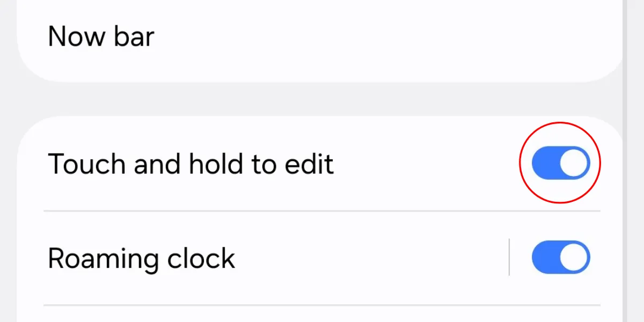
Task: Click the divider line under Touch and hold row
Action: click(x=322, y=211)
